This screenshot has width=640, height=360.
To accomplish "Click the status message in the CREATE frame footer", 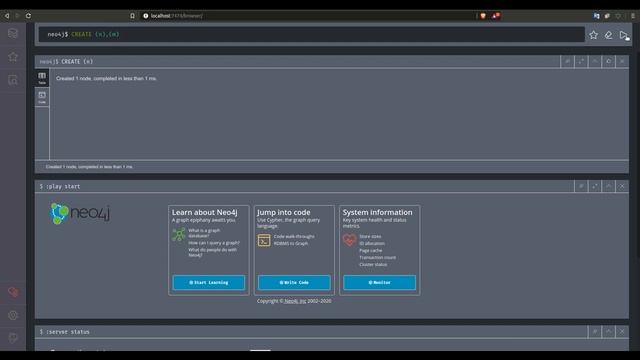I will click(x=89, y=167).
